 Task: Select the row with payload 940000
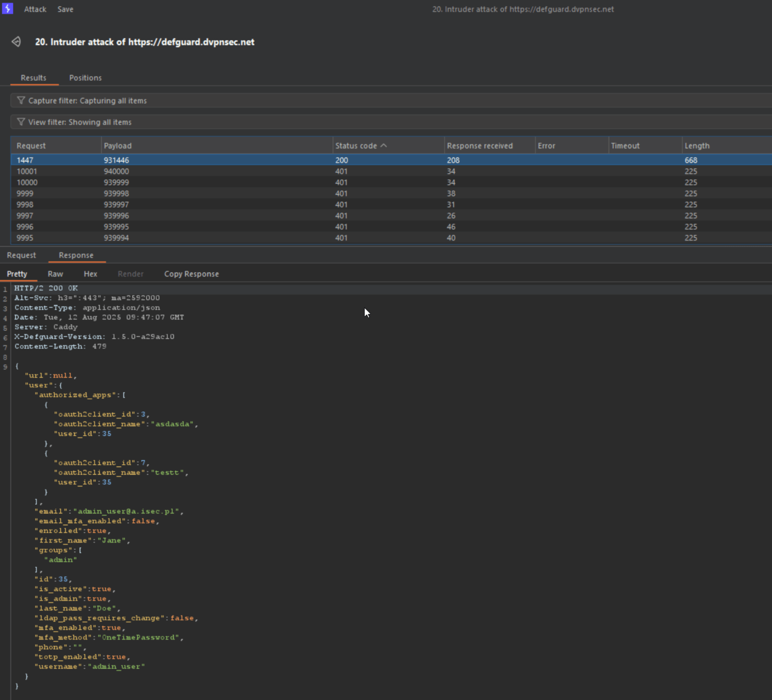pyautogui.click(x=116, y=171)
